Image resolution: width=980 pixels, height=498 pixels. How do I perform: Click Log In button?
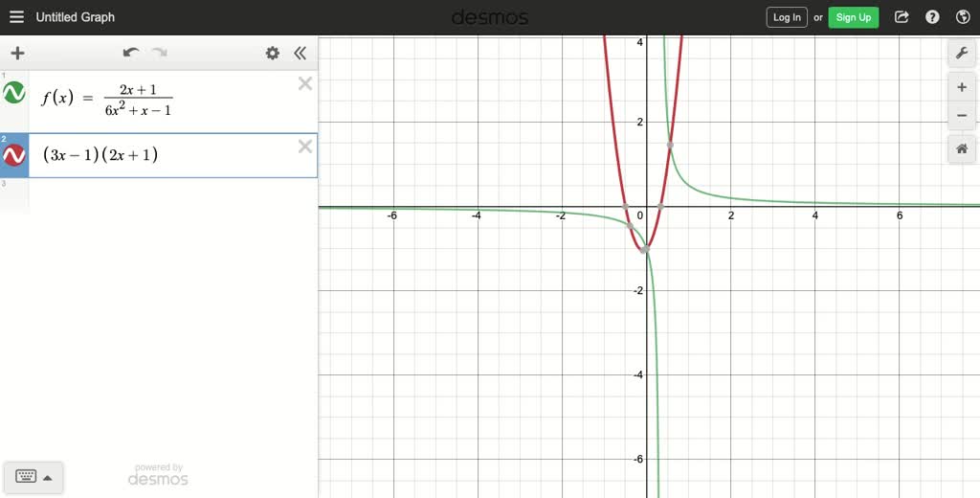pos(787,17)
